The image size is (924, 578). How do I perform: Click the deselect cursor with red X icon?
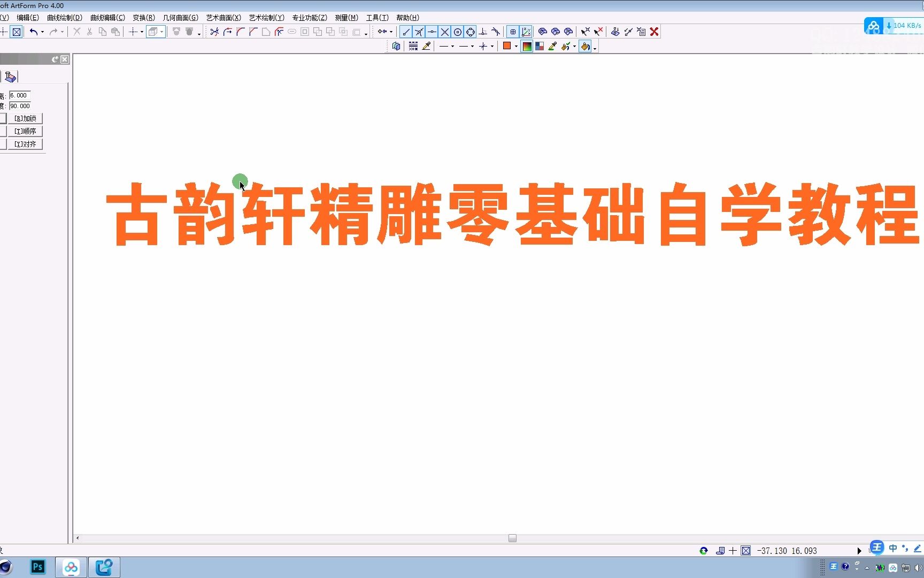(598, 32)
